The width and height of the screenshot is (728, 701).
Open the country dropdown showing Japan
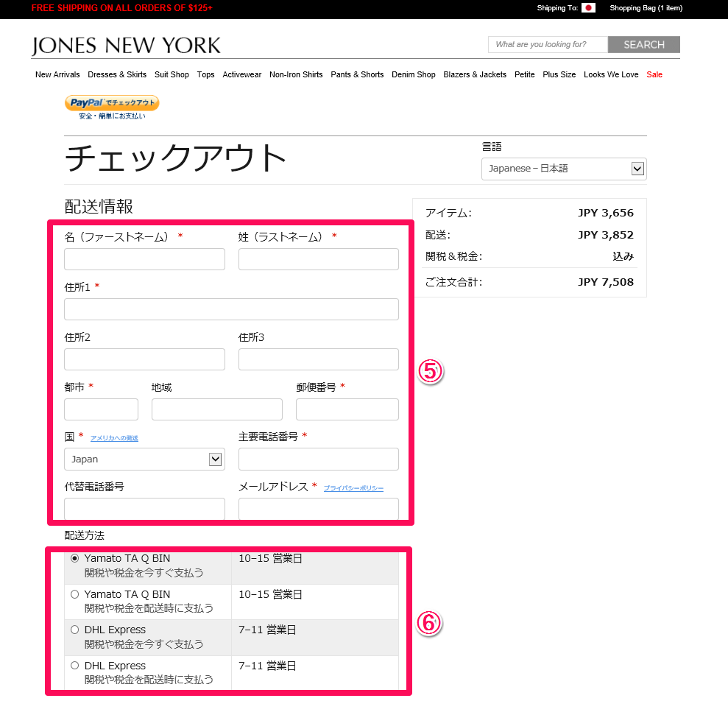[x=144, y=459]
